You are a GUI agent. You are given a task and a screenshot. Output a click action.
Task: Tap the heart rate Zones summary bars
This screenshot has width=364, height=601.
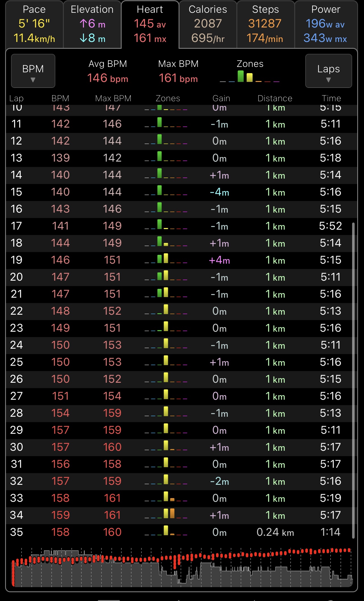point(249,77)
